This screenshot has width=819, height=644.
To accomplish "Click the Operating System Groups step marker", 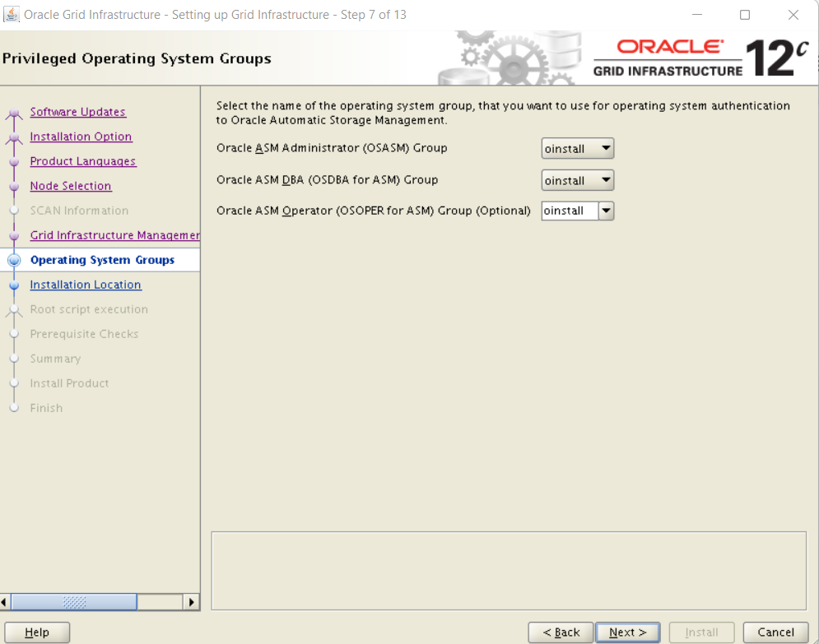I will pos(14,260).
